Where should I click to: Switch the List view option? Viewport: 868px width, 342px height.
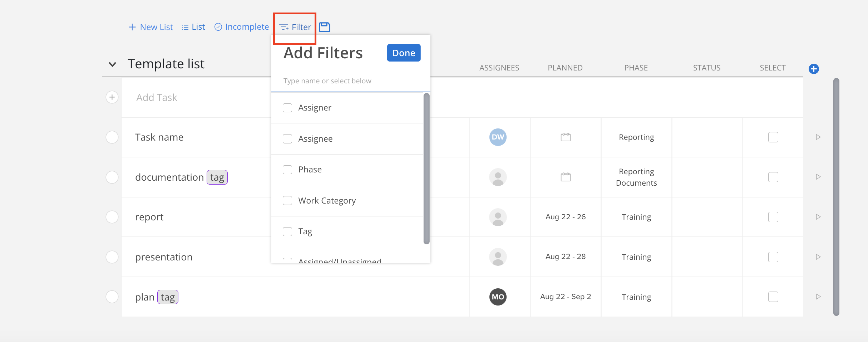pyautogui.click(x=193, y=27)
